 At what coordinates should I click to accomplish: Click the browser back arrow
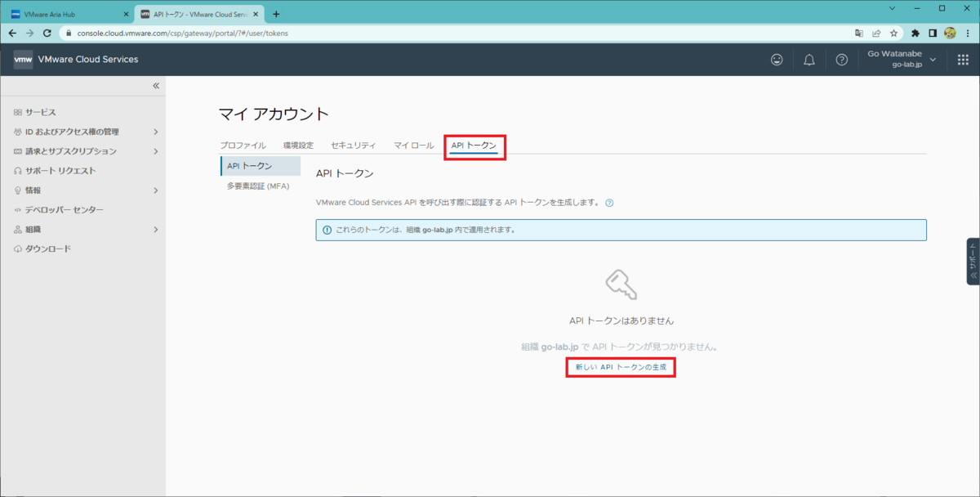click(12, 34)
